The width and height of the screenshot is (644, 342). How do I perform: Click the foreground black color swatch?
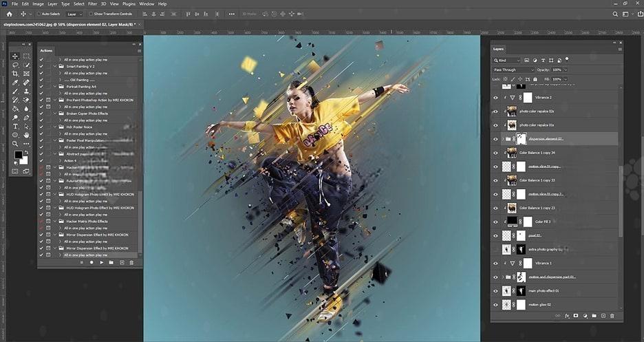point(18,155)
